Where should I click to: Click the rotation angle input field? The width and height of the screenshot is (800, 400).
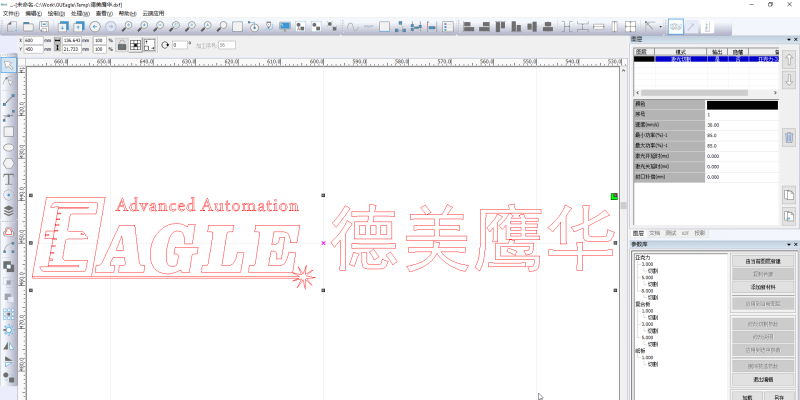click(180, 45)
